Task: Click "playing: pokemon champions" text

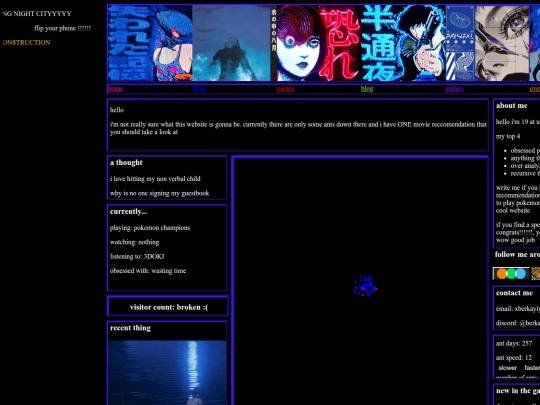Action: [x=150, y=228]
